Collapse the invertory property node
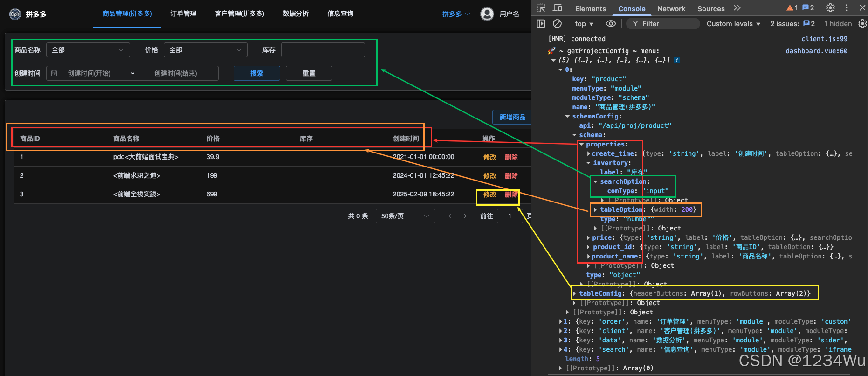 pyautogui.click(x=589, y=163)
